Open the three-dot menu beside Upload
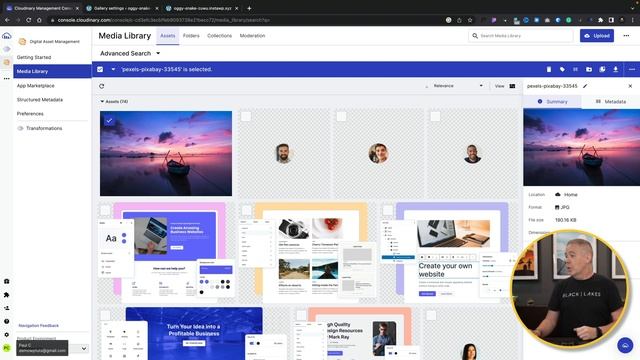This screenshot has width=640, height=360. point(626,36)
